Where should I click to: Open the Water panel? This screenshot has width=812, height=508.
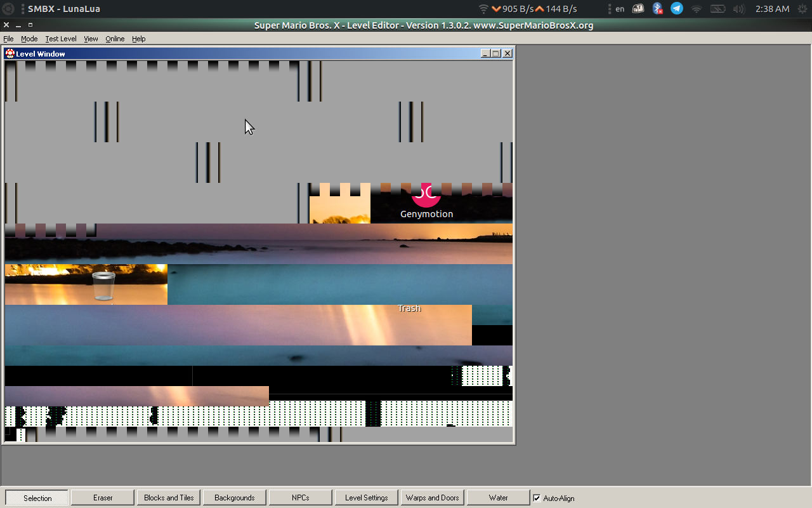[499, 498]
